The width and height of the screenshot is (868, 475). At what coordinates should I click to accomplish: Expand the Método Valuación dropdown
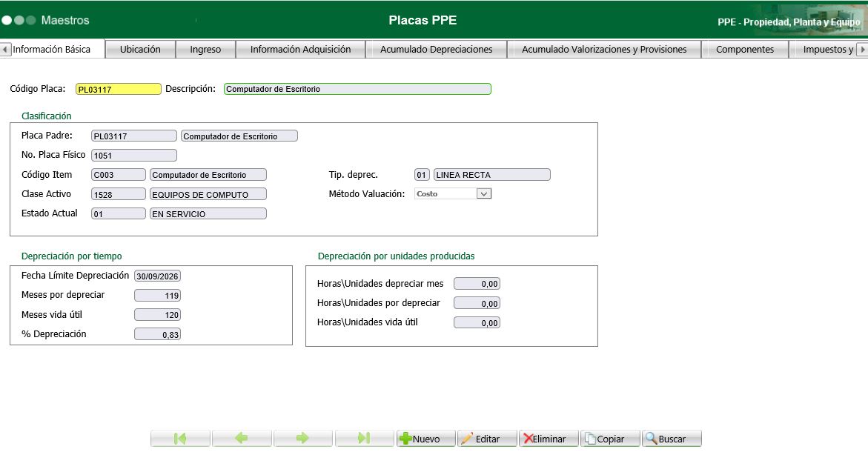(484, 193)
